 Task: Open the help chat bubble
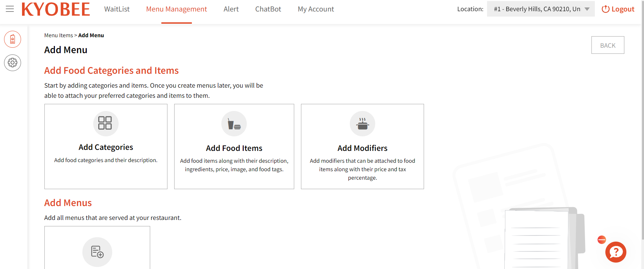click(x=616, y=252)
